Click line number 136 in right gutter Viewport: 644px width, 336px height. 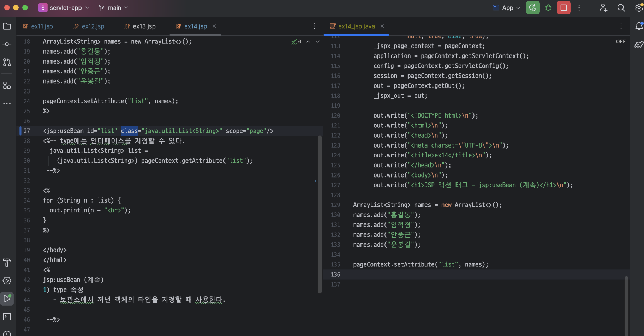pyautogui.click(x=335, y=275)
